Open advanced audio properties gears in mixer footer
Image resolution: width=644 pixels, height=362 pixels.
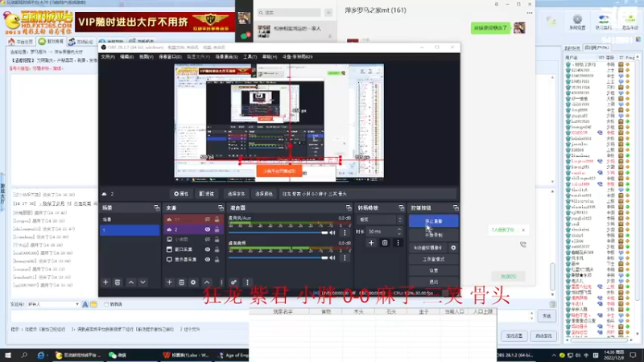[233, 282]
